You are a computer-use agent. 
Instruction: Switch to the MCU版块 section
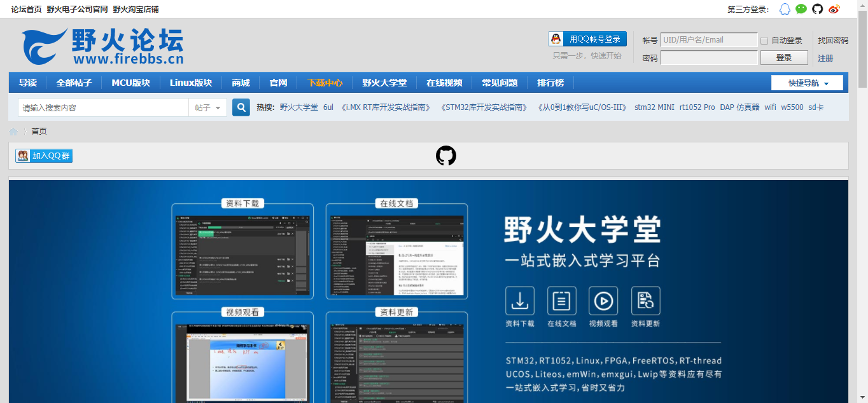(x=130, y=82)
